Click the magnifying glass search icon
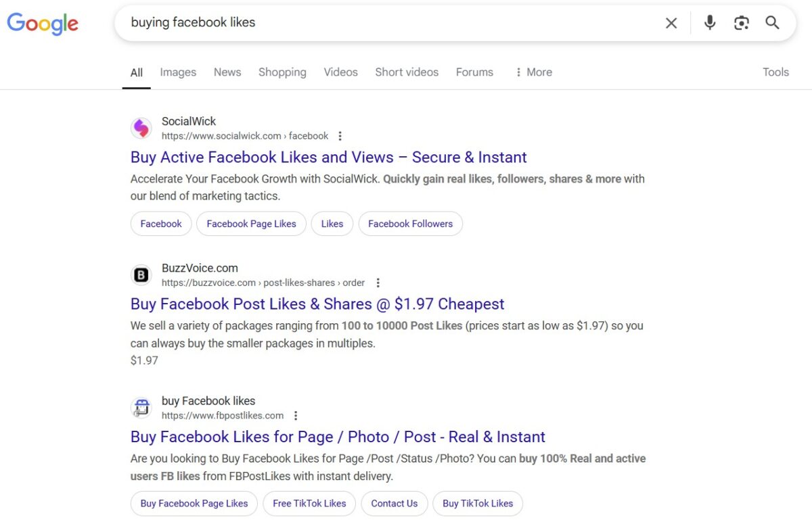Screen dimensions: 812x520 click(x=773, y=23)
